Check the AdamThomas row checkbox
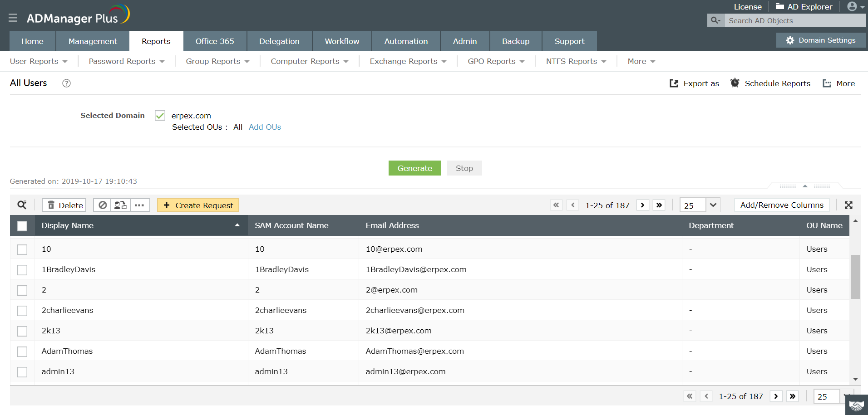This screenshot has height=415, width=868. (x=22, y=351)
